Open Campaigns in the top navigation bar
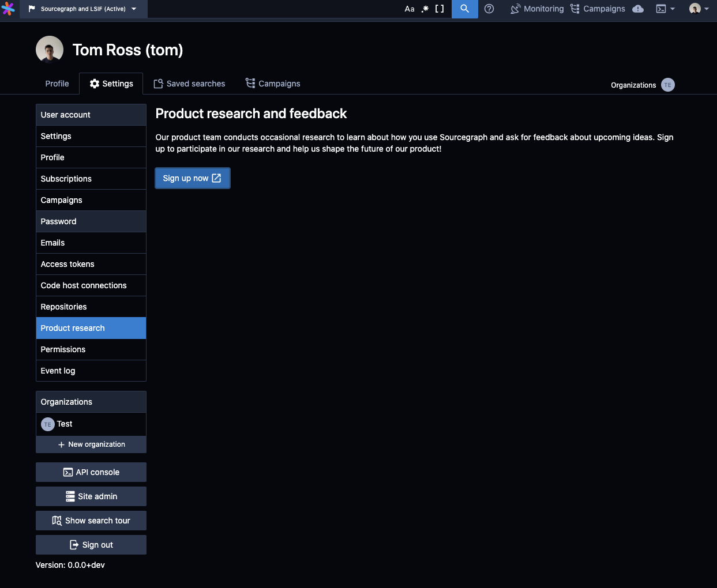 pos(598,9)
